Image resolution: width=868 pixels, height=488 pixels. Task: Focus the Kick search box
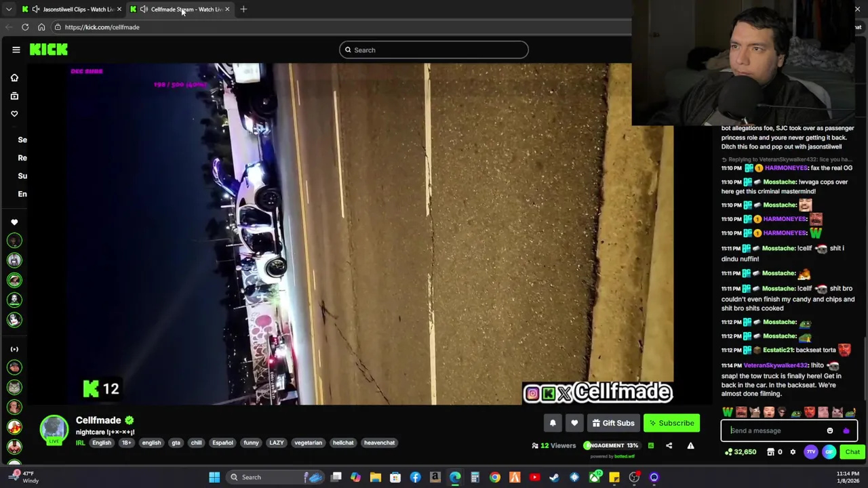pyautogui.click(x=434, y=49)
